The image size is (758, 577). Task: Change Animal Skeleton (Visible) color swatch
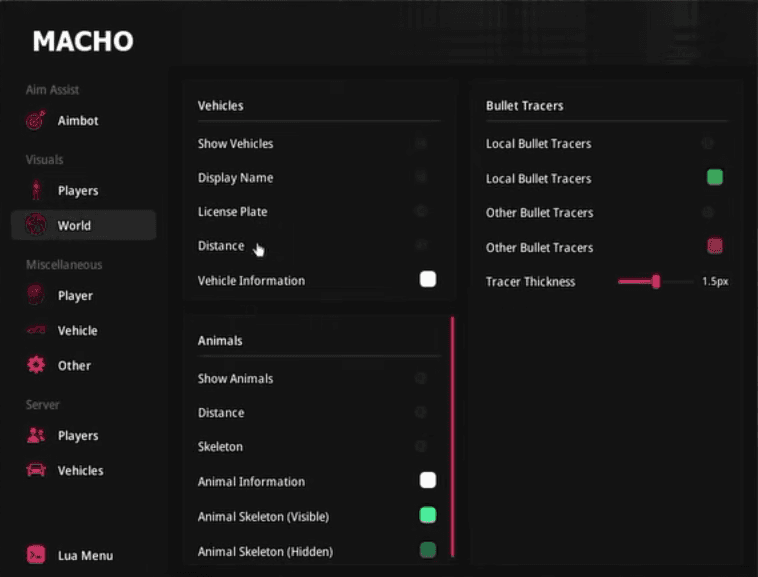click(x=428, y=515)
